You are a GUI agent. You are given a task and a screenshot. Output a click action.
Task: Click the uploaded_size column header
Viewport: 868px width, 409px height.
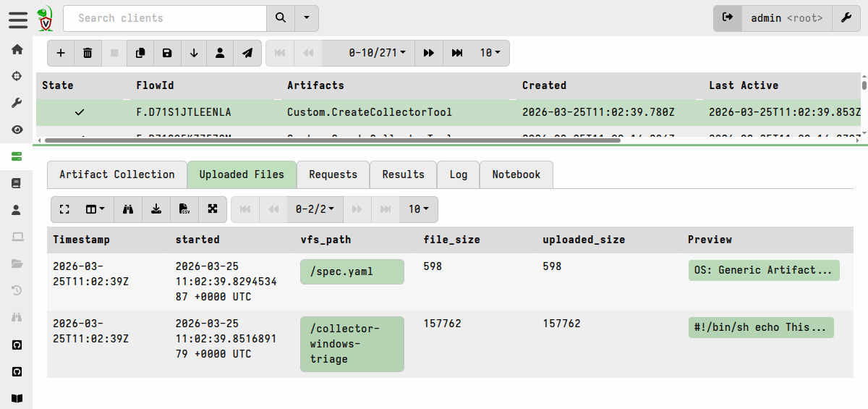pyautogui.click(x=584, y=240)
